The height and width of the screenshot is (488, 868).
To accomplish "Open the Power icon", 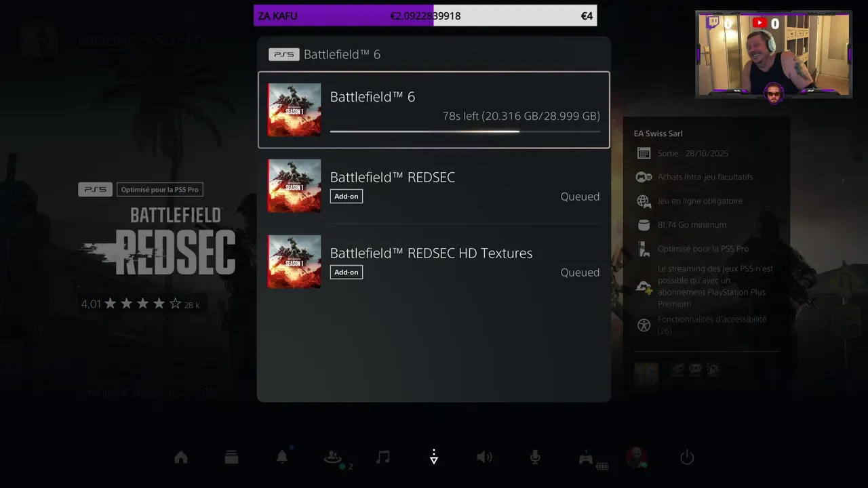I will [687, 457].
